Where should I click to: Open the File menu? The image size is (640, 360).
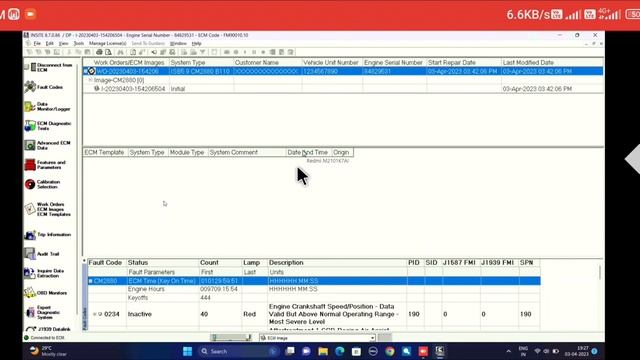[x=37, y=43]
